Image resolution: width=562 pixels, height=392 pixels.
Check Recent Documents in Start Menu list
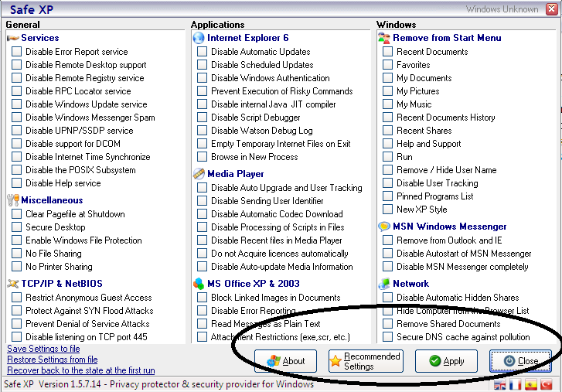point(387,52)
